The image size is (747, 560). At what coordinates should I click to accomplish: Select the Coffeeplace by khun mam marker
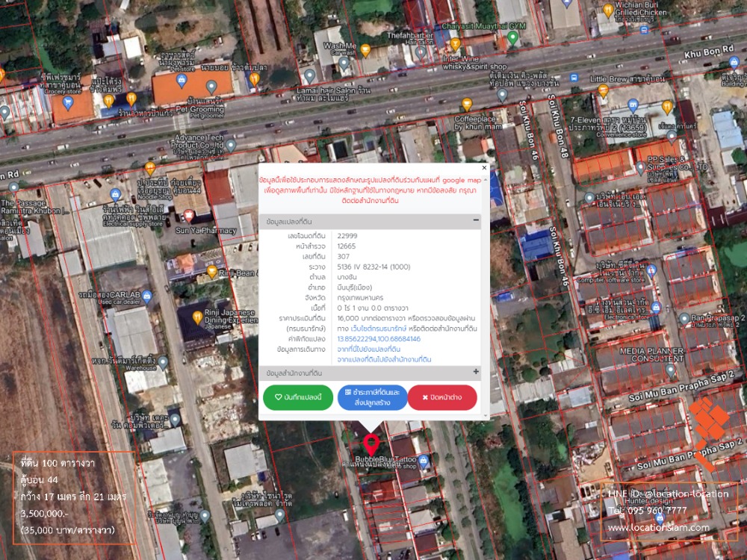(467, 105)
